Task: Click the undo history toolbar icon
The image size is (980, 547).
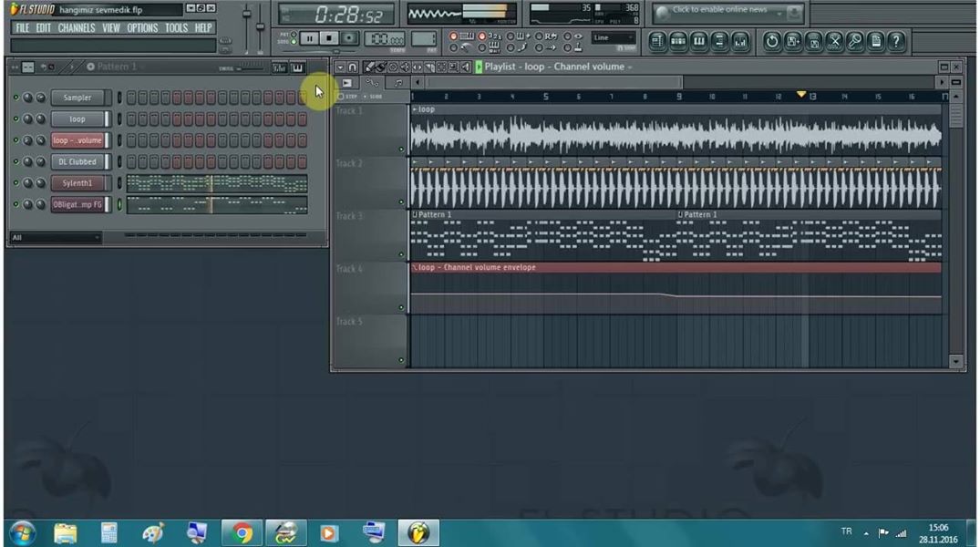Action: (772, 42)
